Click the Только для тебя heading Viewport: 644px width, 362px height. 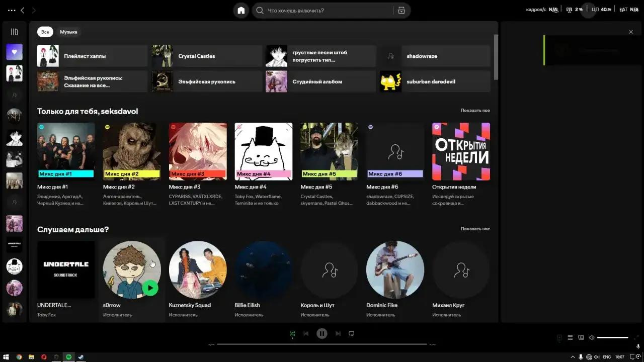tap(88, 111)
